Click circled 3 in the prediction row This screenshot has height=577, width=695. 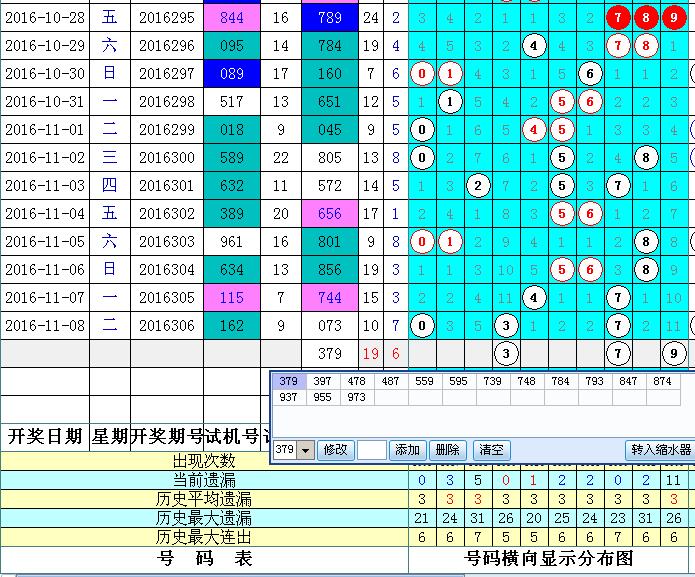(x=507, y=353)
